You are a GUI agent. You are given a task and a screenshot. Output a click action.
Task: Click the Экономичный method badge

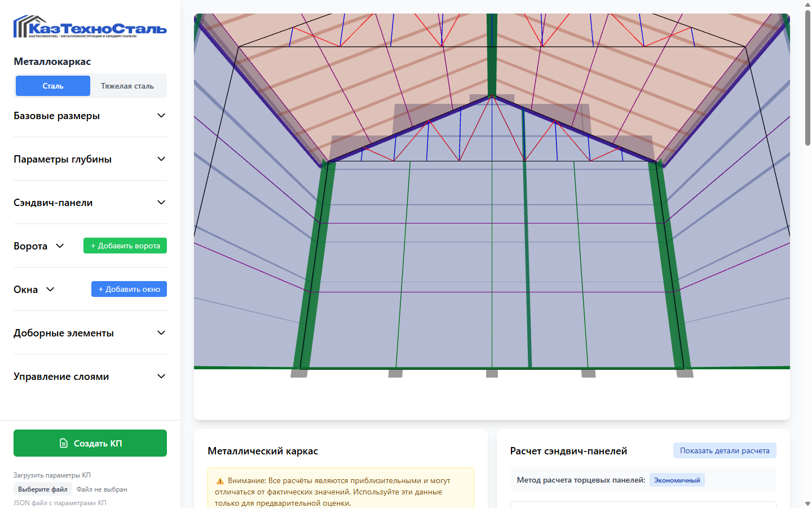click(x=677, y=480)
